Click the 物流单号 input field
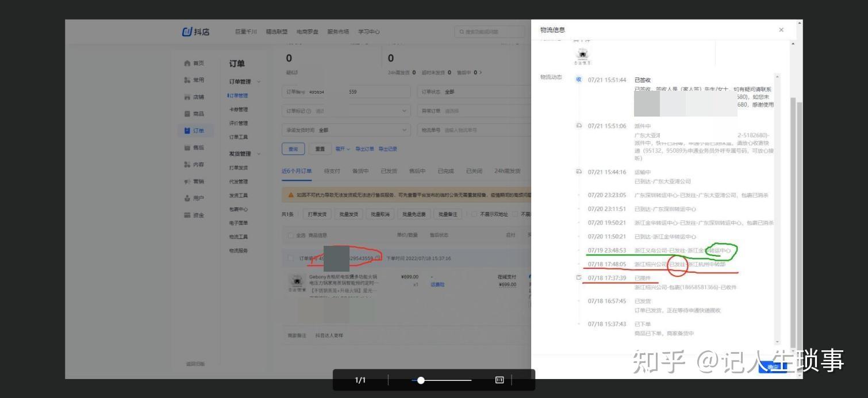 click(x=474, y=130)
